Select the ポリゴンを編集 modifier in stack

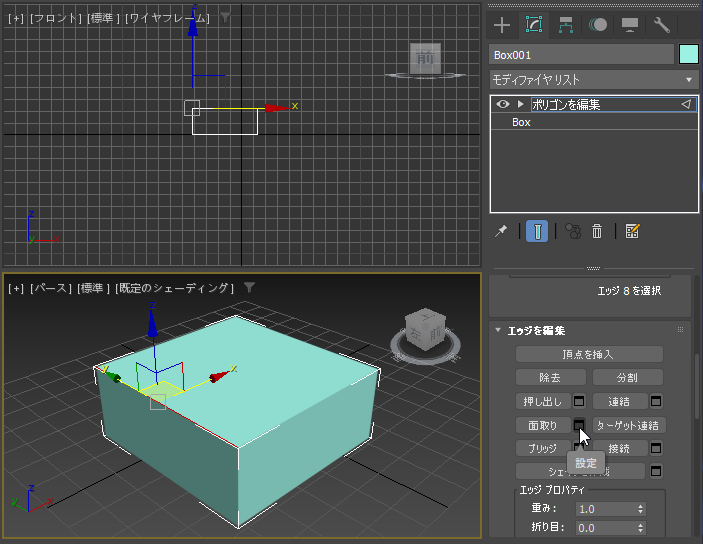pos(566,104)
